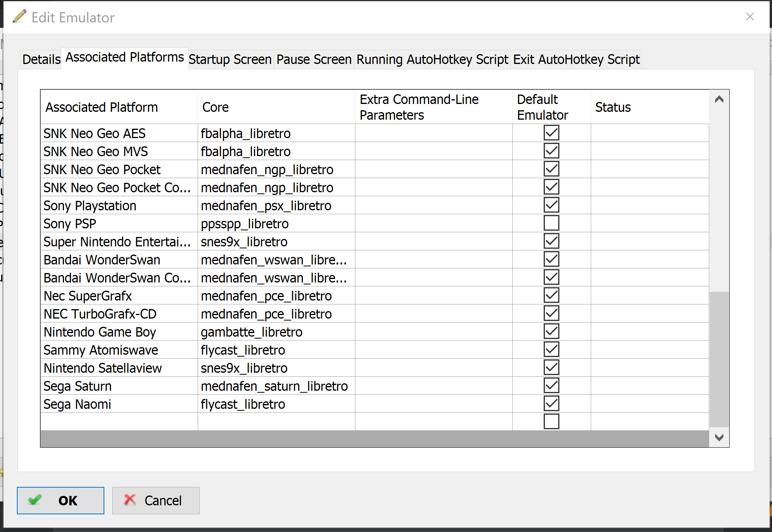The image size is (772, 532).
Task: Toggle default emulator for Nintendo Satellaview
Action: pyautogui.click(x=551, y=368)
